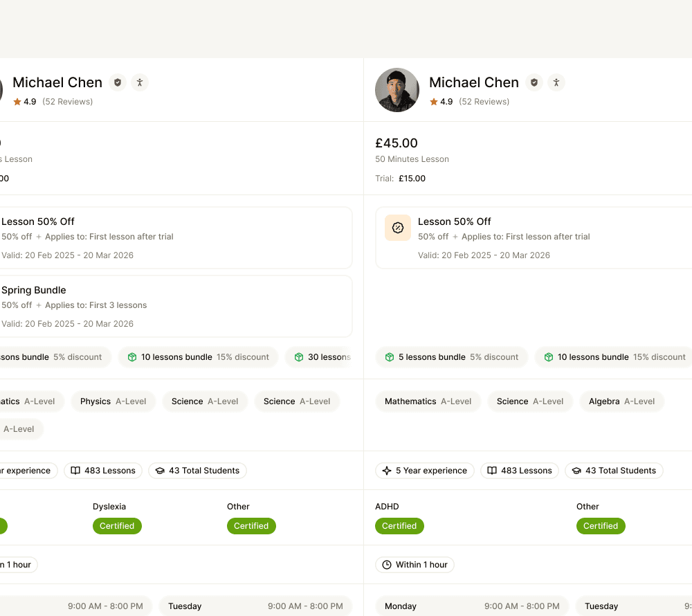Click the box icon on left card's 10 lessons bundle
692x616 pixels.
(132, 357)
